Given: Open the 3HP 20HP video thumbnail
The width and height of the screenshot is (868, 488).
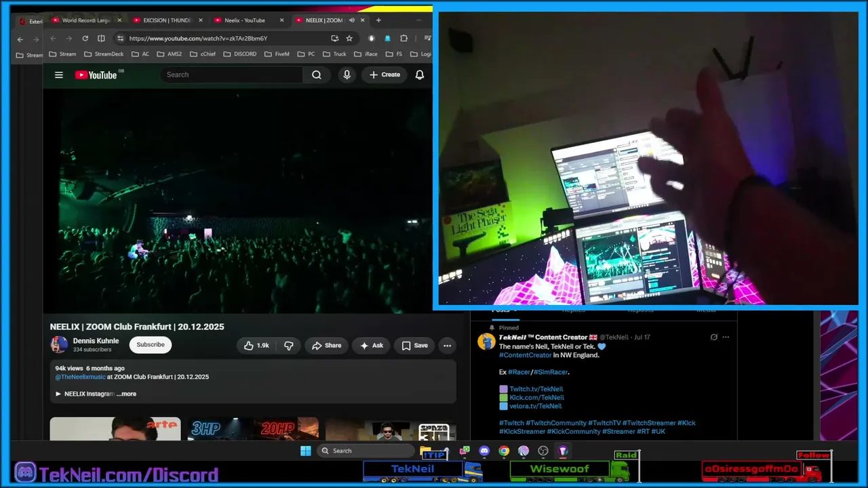Looking at the screenshot, I should (x=253, y=428).
